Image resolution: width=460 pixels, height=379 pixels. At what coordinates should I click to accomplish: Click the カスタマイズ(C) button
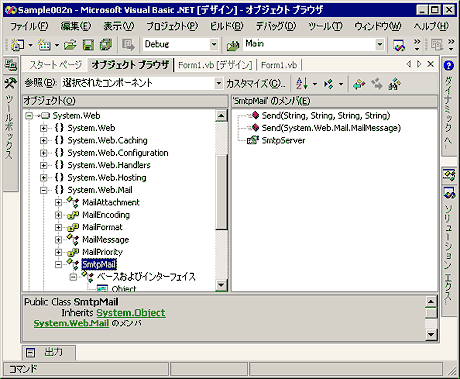[256, 83]
